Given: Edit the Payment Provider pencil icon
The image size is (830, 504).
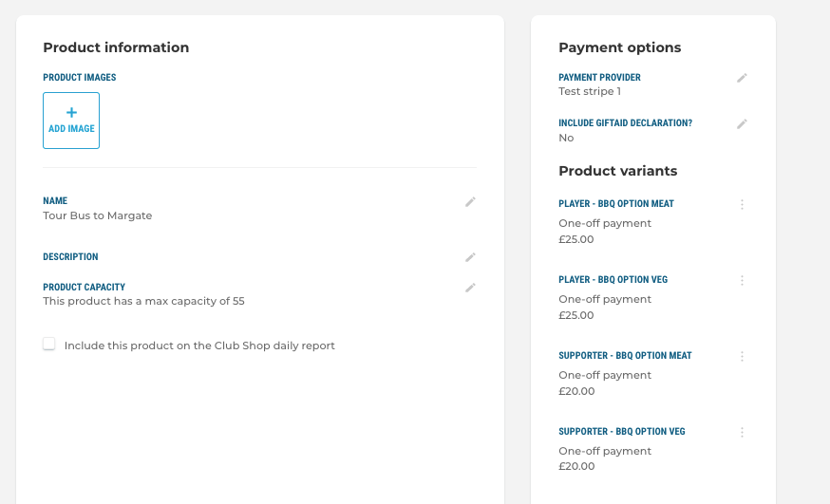Looking at the screenshot, I should (x=742, y=78).
